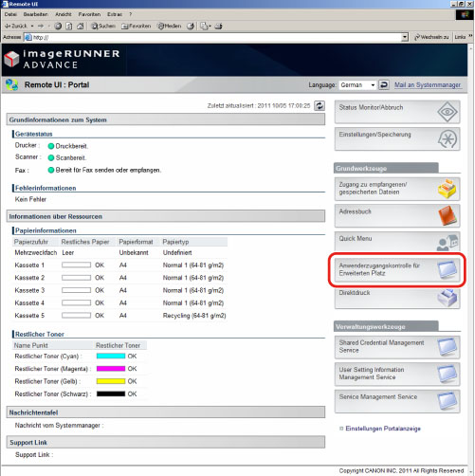This screenshot has width=475, height=476.
Task: Click the Quick Menu person icon
Action: (x=448, y=243)
